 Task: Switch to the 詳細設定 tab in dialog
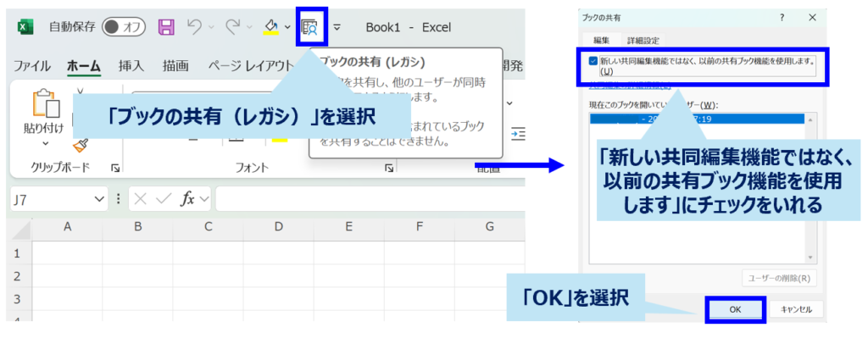(x=643, y=41)
